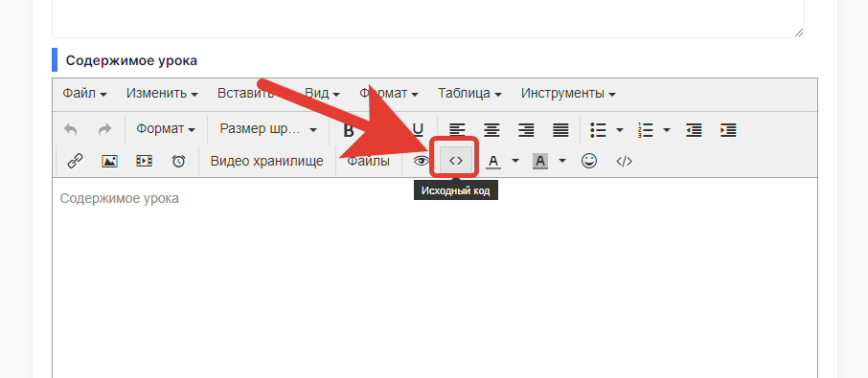Insert an image
The height and width of the screenshot is (378, 868).
click(x=109, y=162)
